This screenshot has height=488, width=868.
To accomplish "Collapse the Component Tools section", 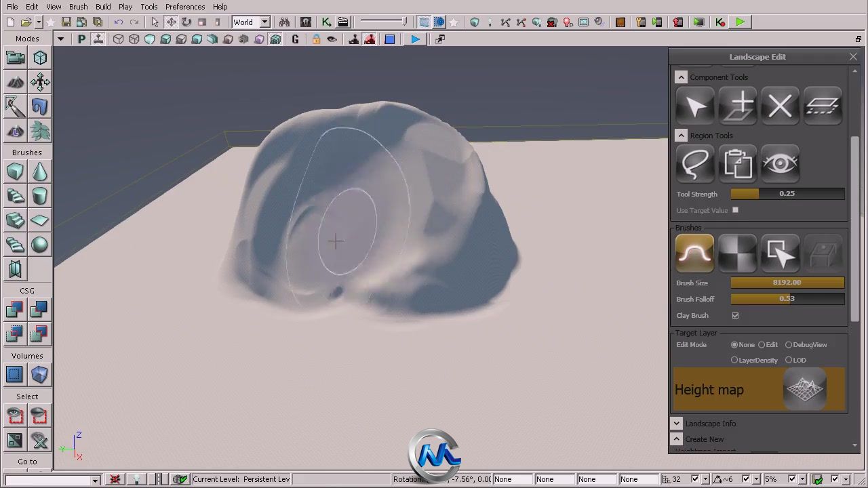I will [681, 77].
